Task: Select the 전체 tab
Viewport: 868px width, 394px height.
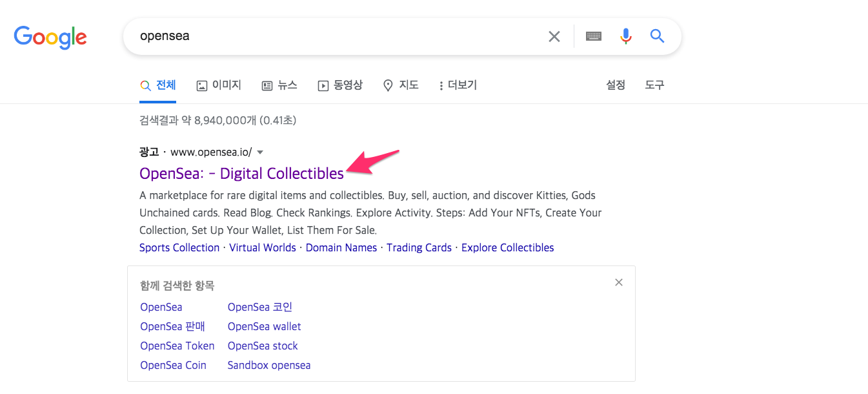Action: click(158, 85)
